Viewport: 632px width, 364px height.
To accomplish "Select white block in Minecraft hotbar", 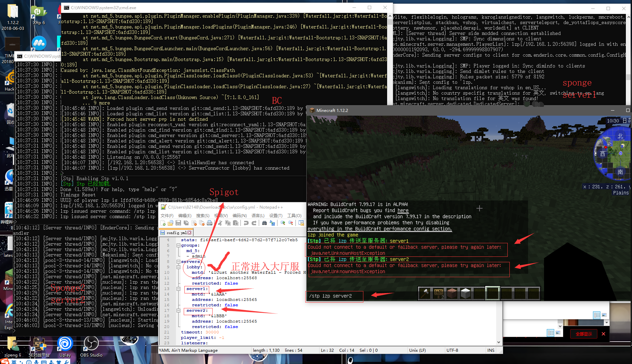I will [466, 293].
